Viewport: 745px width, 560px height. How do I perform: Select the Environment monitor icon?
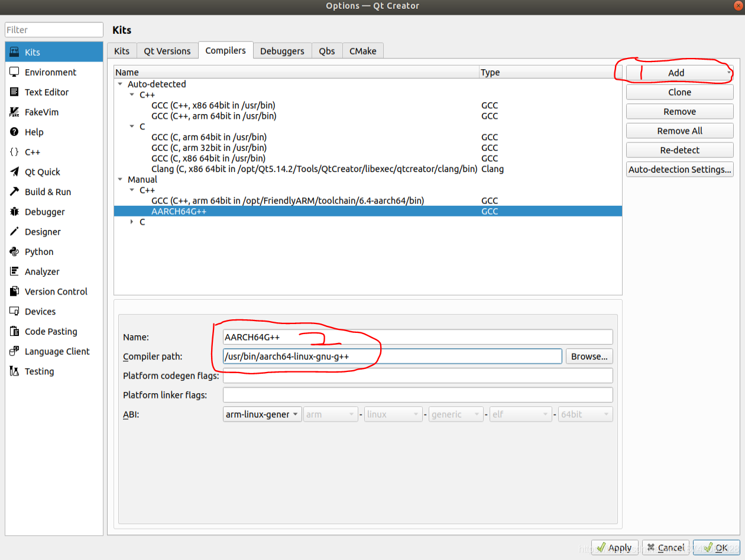coord(14,72)
